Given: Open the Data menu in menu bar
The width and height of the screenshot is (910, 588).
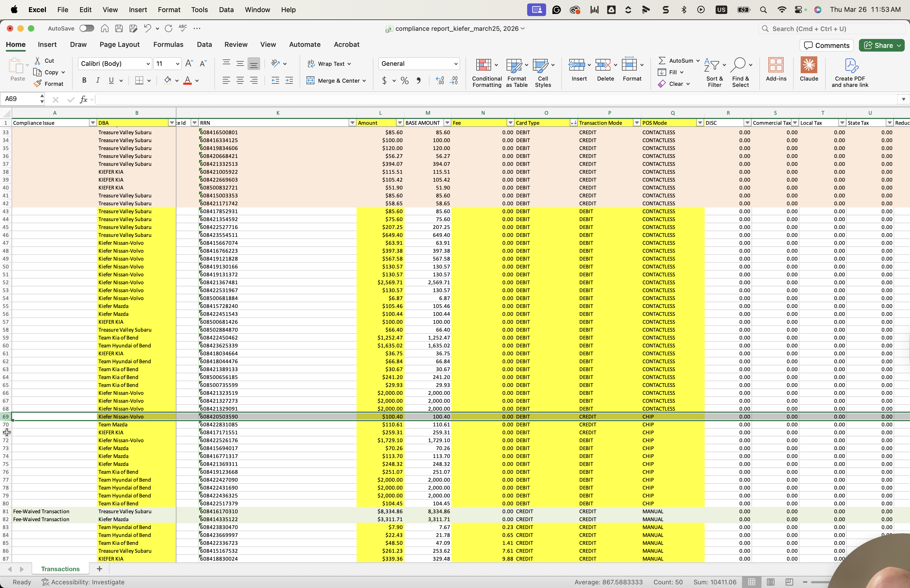Looking at the screenshot, I should point(226,9).
